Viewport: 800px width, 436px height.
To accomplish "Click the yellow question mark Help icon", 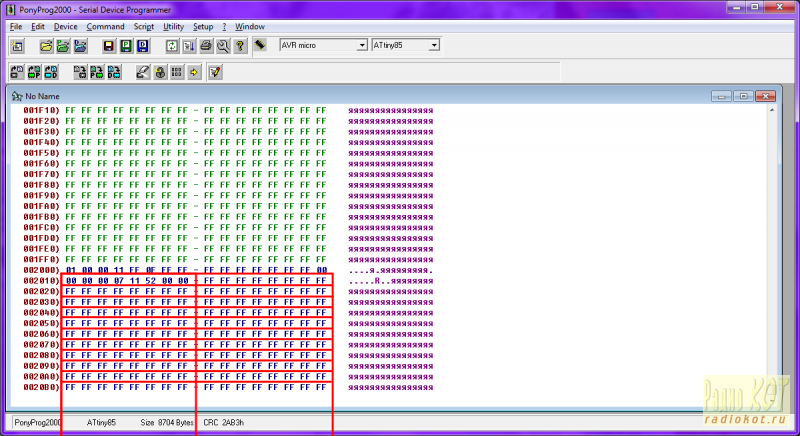I will pyautogui.click(x=240, y=46).
